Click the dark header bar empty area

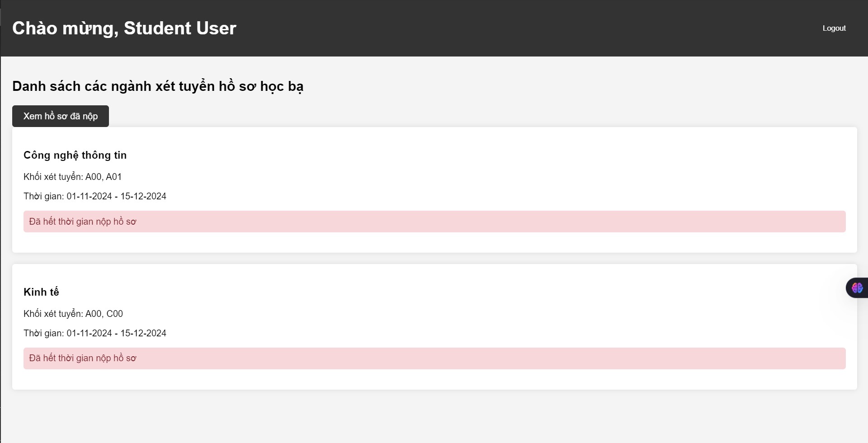coord(520,28)
